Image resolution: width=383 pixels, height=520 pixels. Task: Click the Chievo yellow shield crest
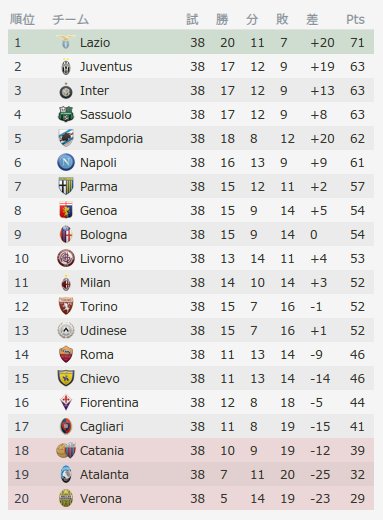(x=66, y=378)
